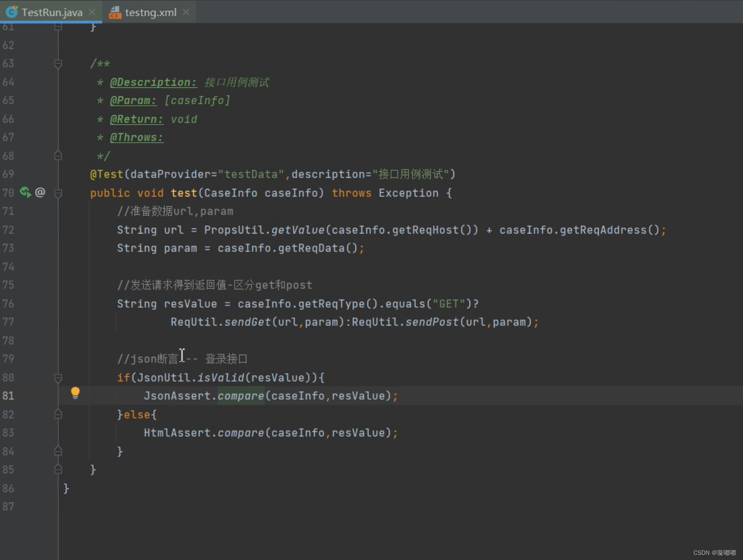Collapse the Javadoc comment fold at line 63
Viewport: 743px width, 560px height.
pos(58,64)
